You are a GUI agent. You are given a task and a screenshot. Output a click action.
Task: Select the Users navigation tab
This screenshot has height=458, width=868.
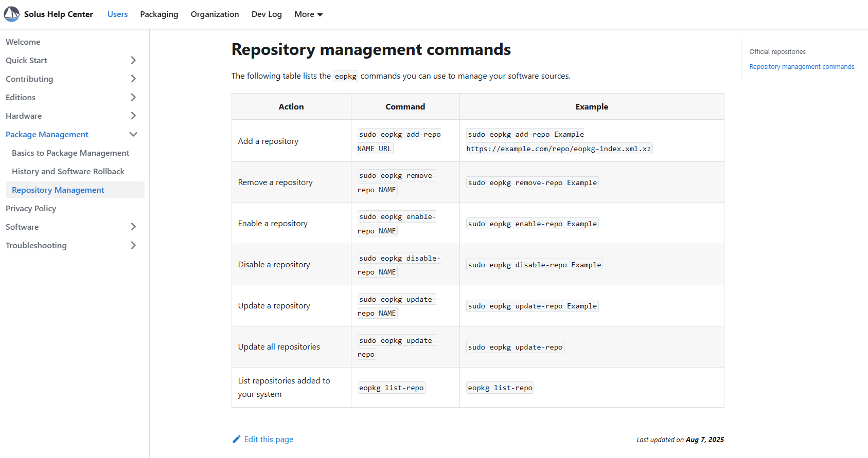(x=117, y=14)
